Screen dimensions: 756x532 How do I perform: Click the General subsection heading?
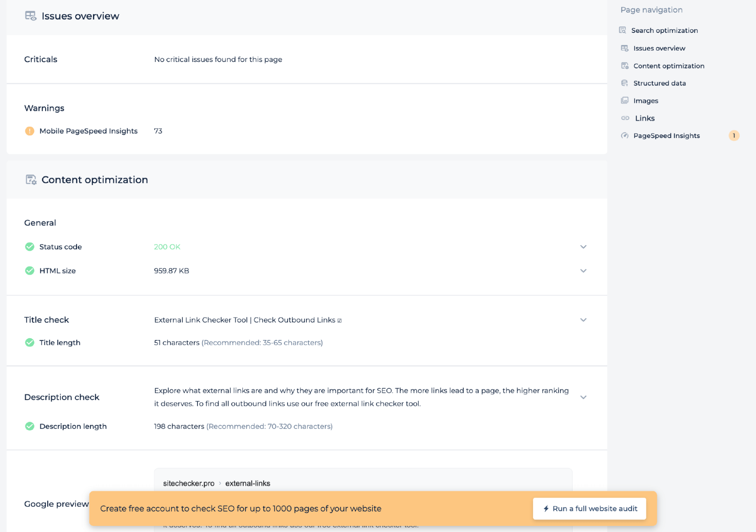pos(40,223)
